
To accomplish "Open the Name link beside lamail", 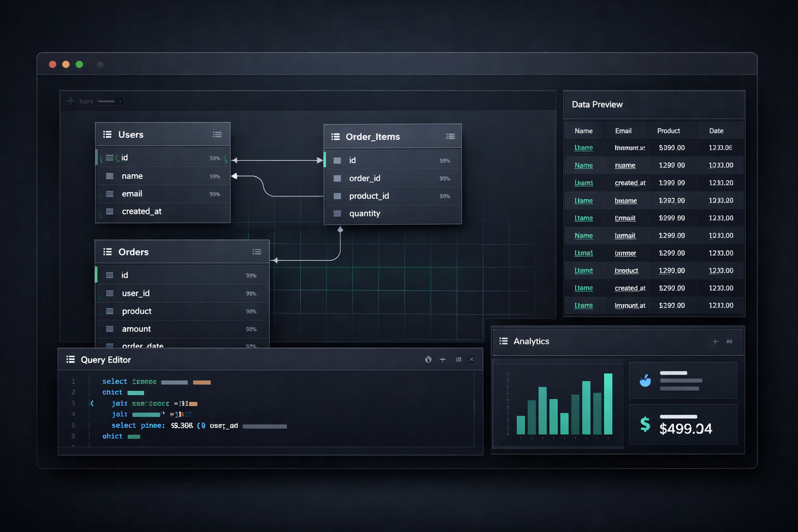I will [583, 235].
